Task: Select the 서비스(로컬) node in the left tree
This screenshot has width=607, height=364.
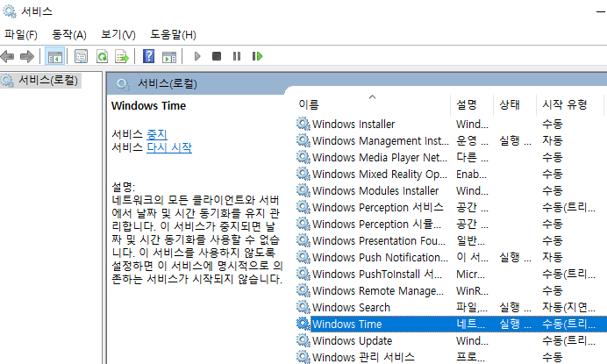Action: (48, 81)
